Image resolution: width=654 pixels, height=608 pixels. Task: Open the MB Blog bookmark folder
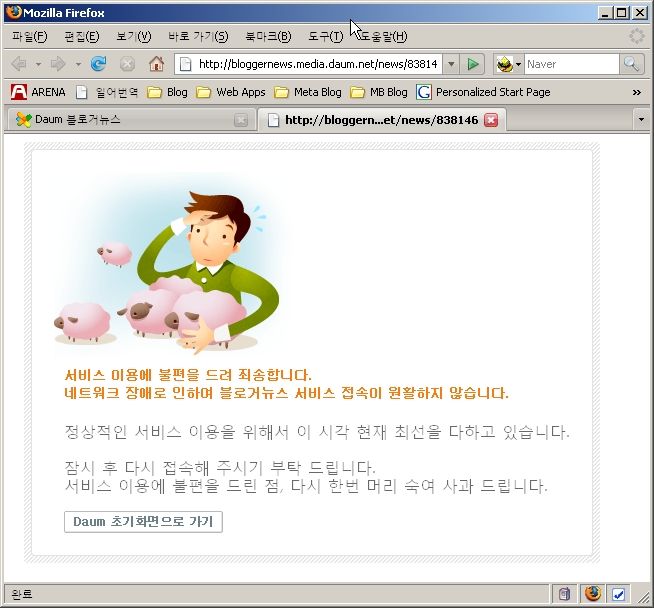[x=379, y=92]
